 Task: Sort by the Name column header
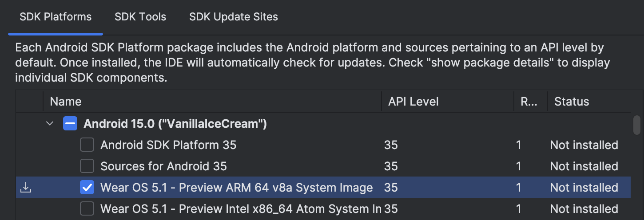tap(66, 102)
